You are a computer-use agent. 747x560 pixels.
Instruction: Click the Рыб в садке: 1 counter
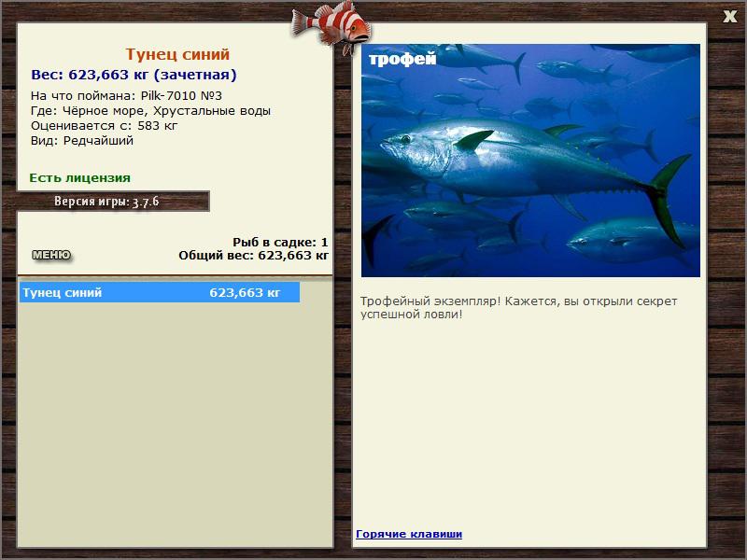click(280, 242)
